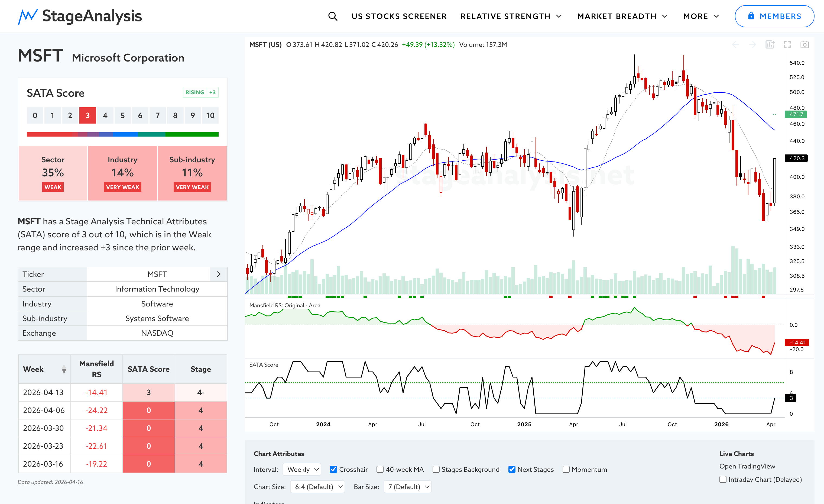The width and height of the screenshot is (824, 504).
Task: Open the Interval Weekly dropdown
Action: coord(302,469)
